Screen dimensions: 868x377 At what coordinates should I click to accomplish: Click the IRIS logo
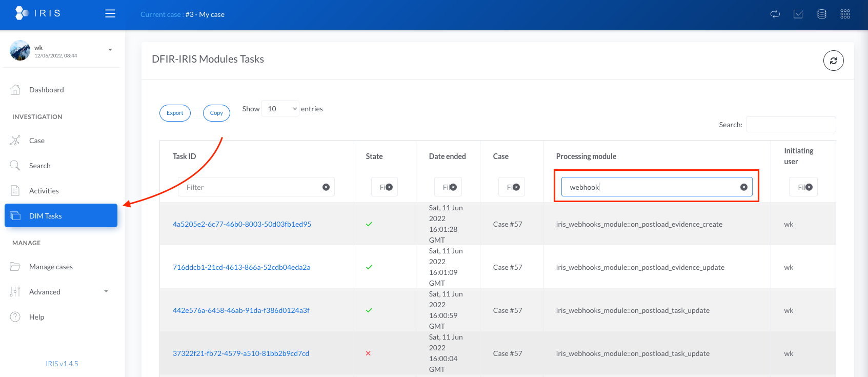[x=38, y=13]
